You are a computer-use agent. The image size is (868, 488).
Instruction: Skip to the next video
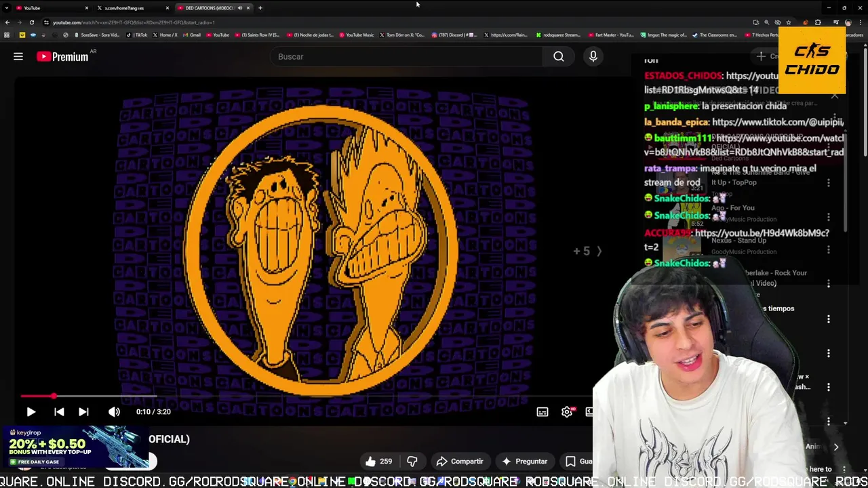83,411
